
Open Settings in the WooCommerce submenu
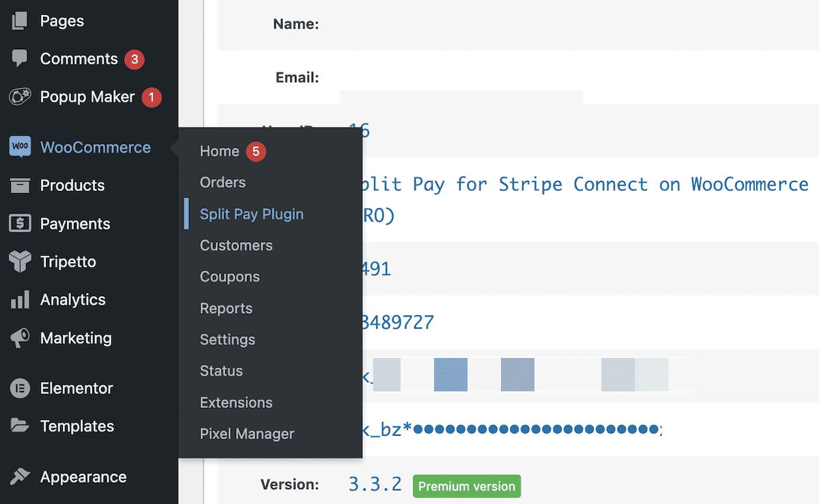(227, 340)
